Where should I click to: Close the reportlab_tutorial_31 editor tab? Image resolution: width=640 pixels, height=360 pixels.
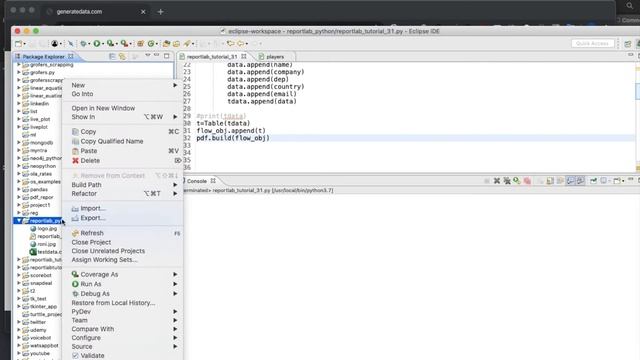244,56
